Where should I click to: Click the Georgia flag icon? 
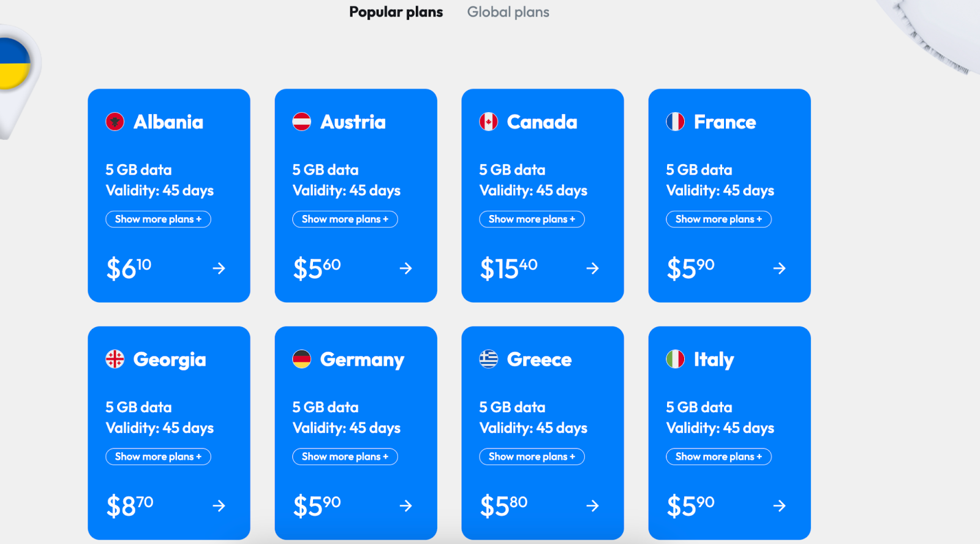click(115, 359)
